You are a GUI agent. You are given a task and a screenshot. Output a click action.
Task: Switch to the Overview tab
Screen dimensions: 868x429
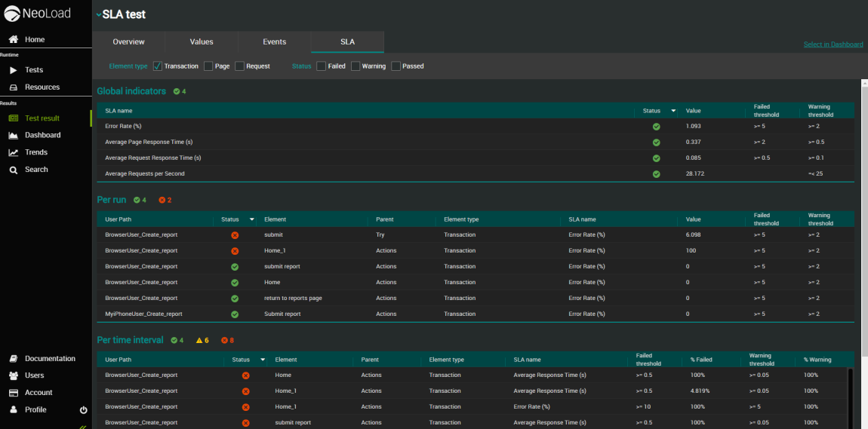128,42
